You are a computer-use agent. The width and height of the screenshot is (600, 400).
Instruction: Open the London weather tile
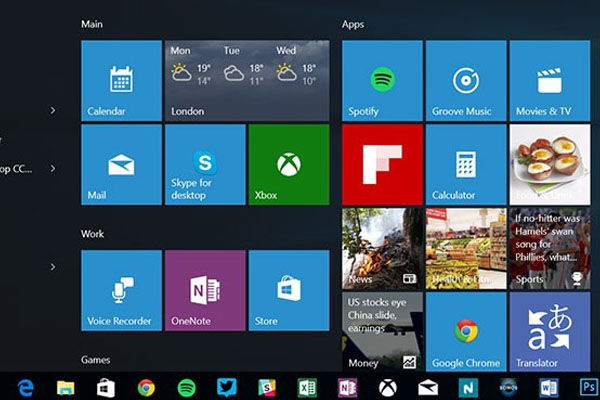tap(247, 81)
